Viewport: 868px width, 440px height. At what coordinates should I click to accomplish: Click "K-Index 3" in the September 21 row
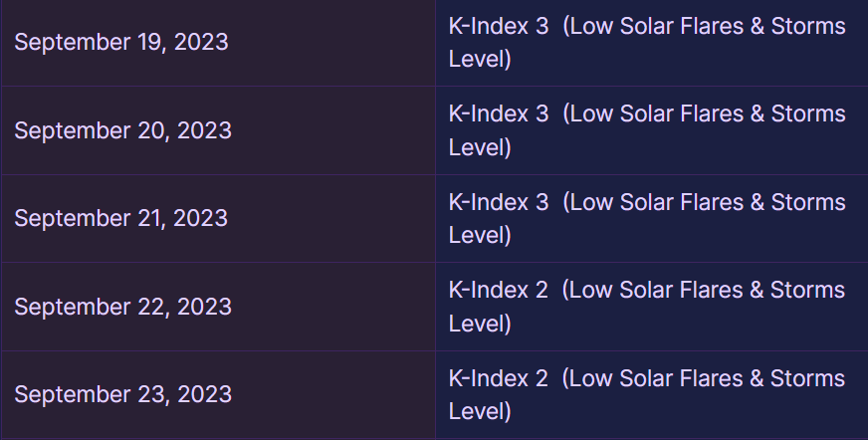point(498,202)
